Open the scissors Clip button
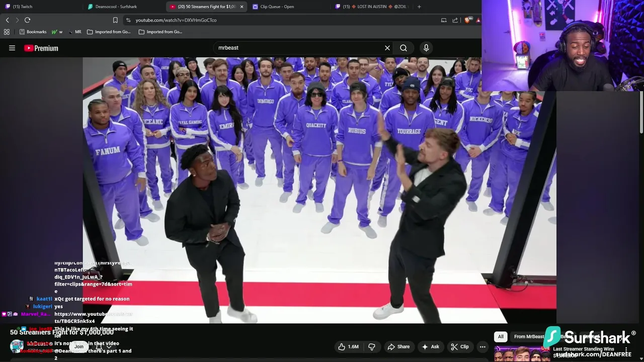 point(460,347)
